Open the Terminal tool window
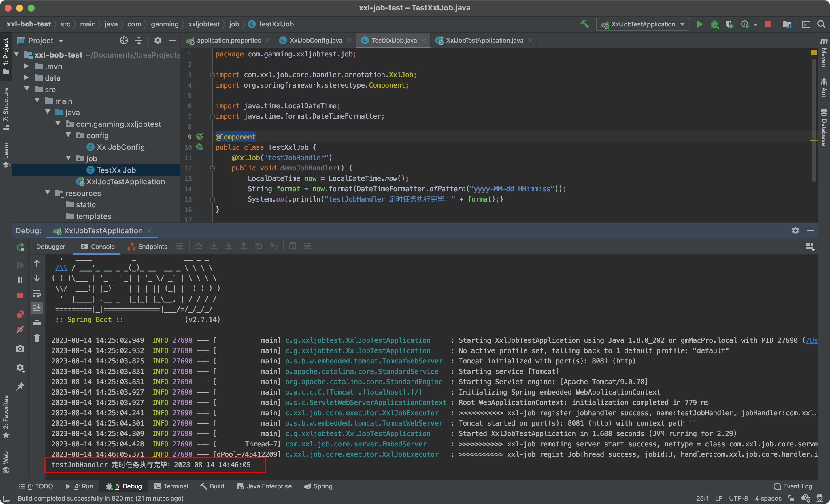 click(171, 486)
